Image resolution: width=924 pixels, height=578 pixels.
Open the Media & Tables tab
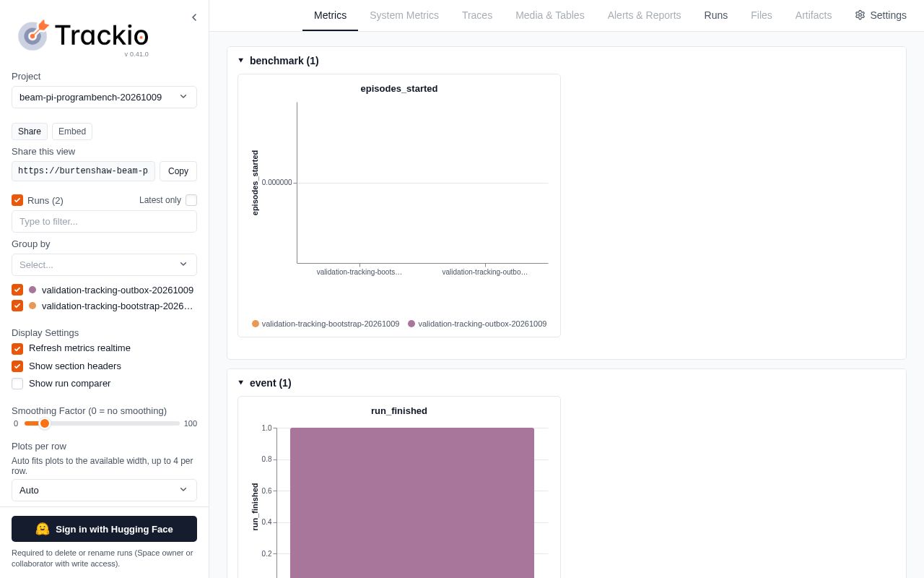point(550,15)
